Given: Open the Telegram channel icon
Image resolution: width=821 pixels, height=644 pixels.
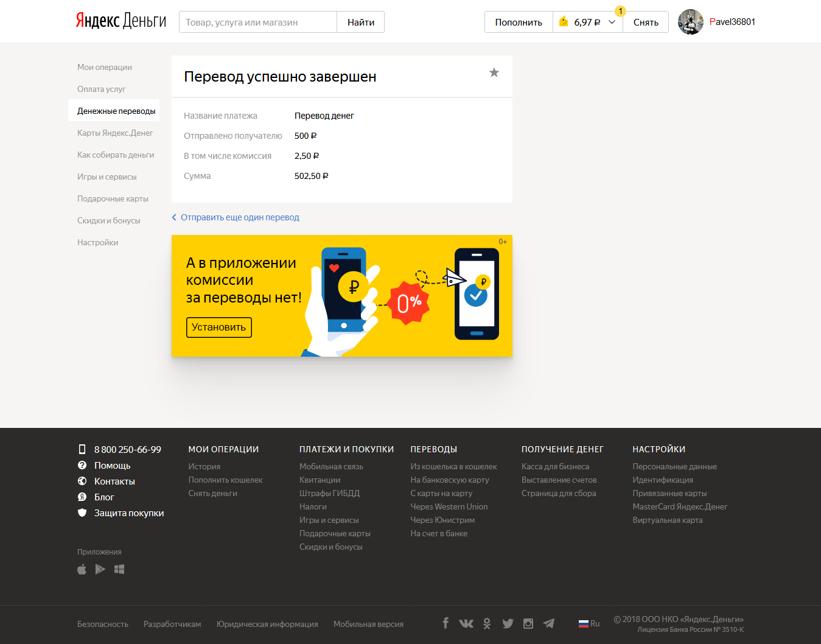Looking at the screenshot, I should (x=549, y=623).
